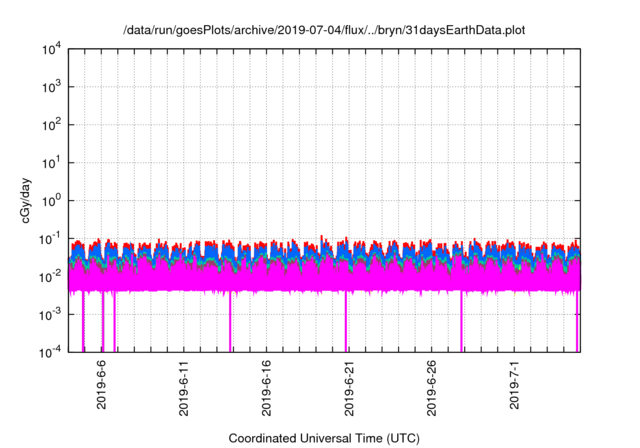Click the Coordinated Universal Time (UTC) axis label
Image resolution: width=640 pixels, height=448 pixels.
(324, 438)
